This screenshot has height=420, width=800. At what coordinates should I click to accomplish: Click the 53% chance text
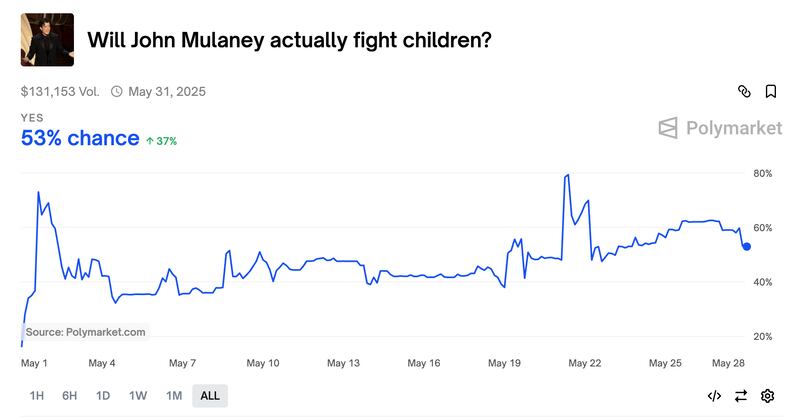(x=80, y=138)
